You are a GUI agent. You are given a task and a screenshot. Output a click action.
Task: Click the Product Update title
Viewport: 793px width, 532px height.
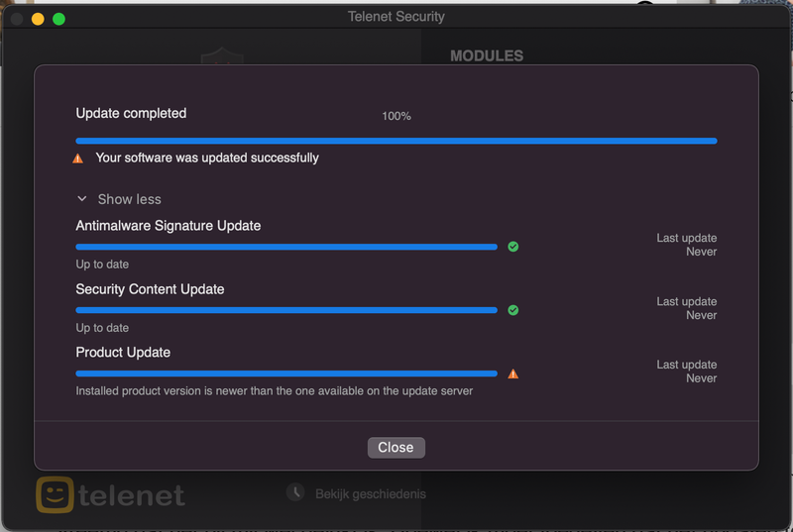(123, 352)
